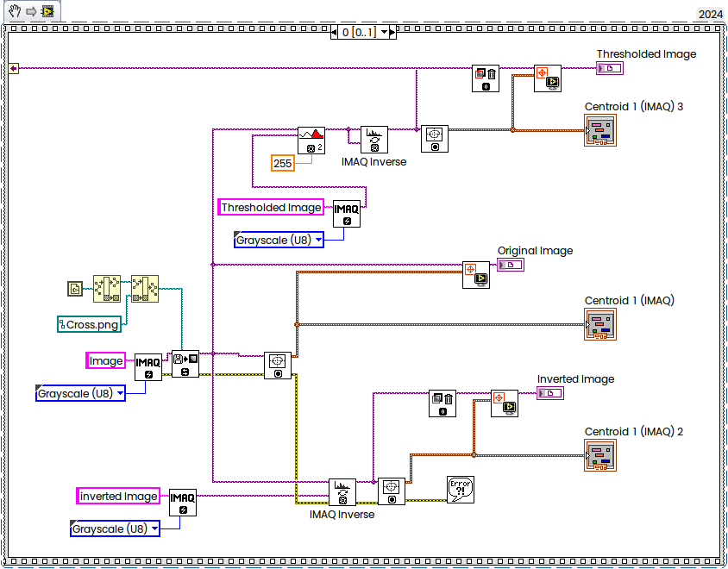Image resolution: width=728 pixels, height=569 pixels.
Task: Click the 255 numeric constant
Action: 283,163
